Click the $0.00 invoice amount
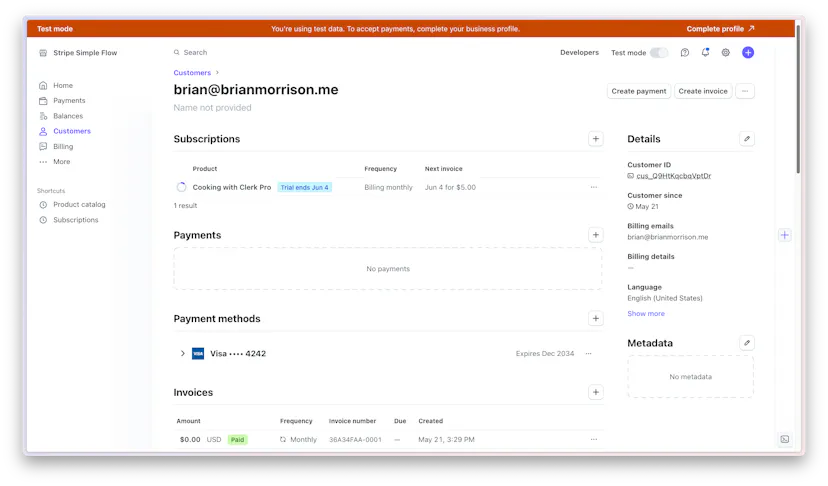828x486 pixels. pos(190,440)
